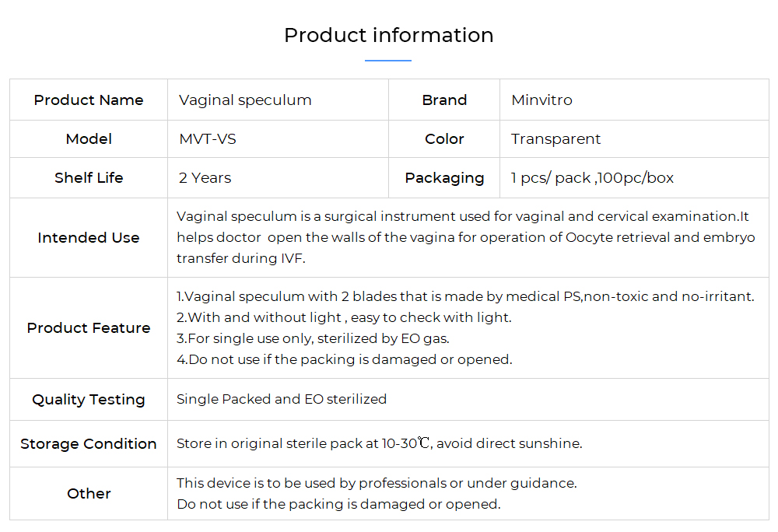This screenshot has width=778, height=532.
Task: Click the Minvitro brand value
Action: point(541,100)
